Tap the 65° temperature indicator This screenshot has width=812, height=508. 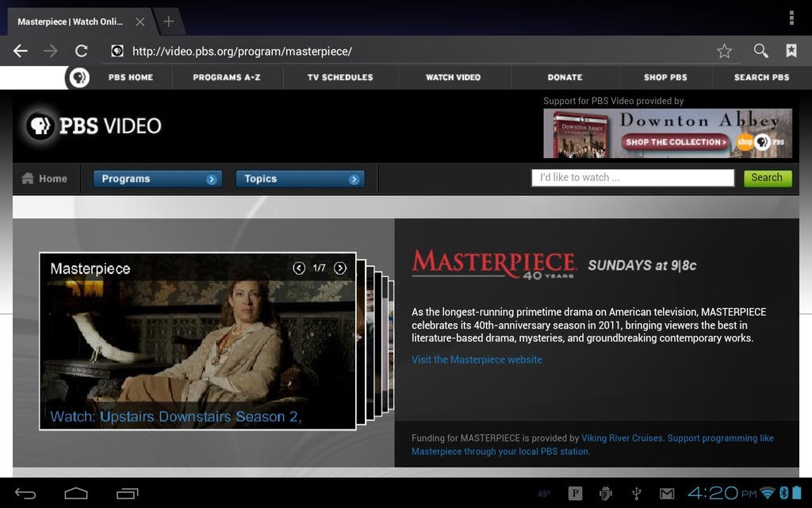[544, 494]
